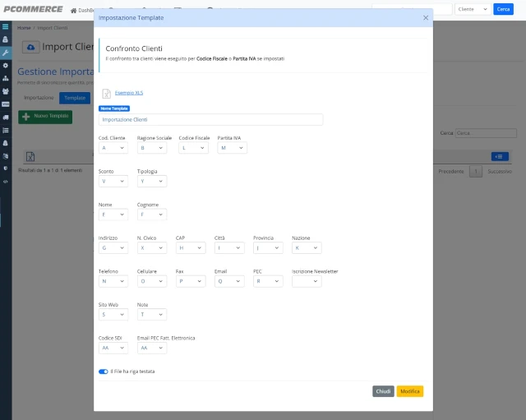This screenshot has height=420, width=526.
Task: Open the Partita IVA column dropdown
Action: tap(232, 148)
